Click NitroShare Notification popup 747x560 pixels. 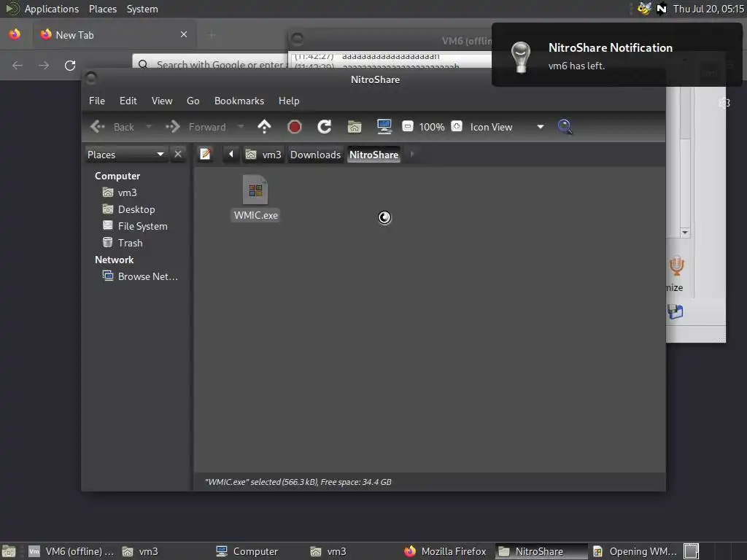click(x=616, y=55)
